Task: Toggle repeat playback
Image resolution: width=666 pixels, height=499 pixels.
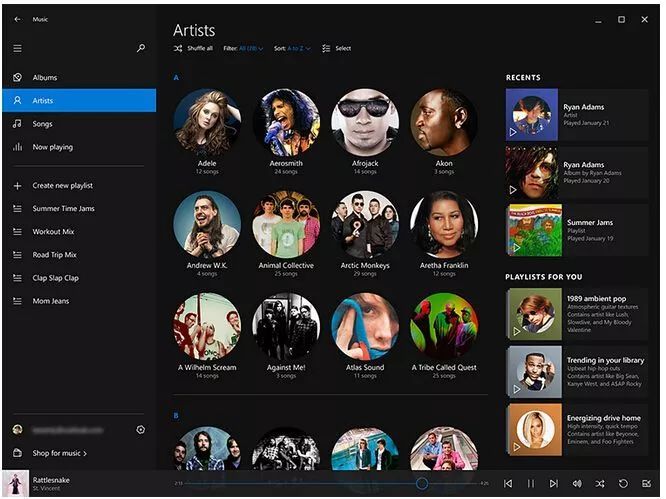Action: coord(623,484)
